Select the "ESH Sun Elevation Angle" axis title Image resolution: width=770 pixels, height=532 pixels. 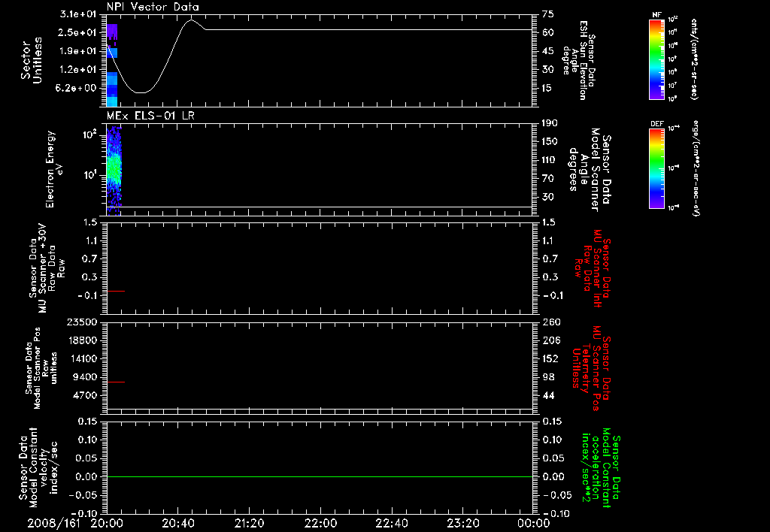coord(580,60)
